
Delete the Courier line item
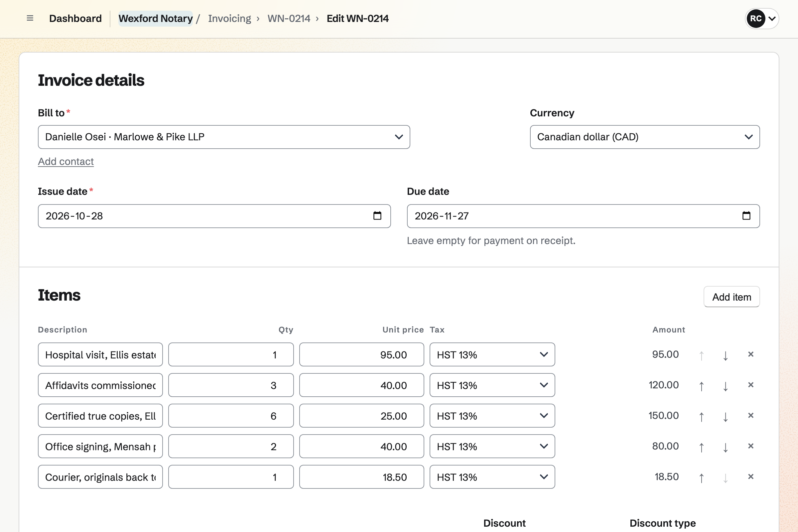[750, 477]
